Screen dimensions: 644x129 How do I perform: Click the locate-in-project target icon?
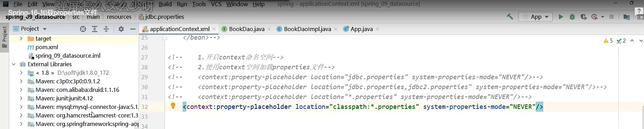83,29
